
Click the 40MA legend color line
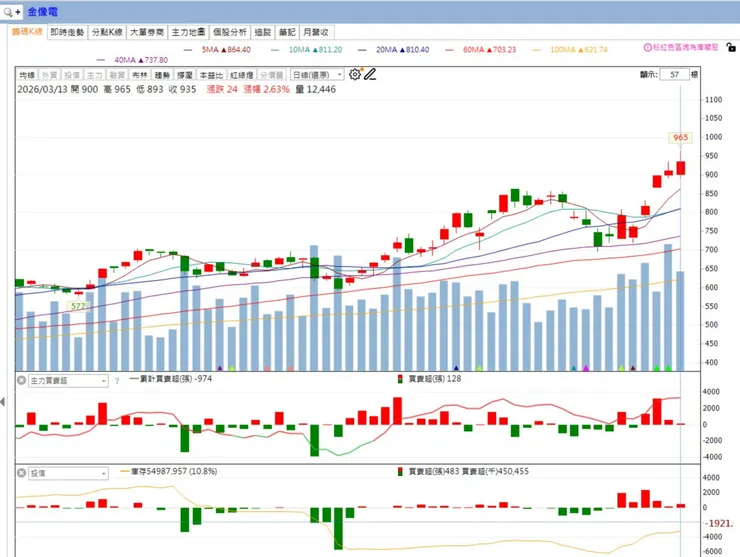pos(101,60)
